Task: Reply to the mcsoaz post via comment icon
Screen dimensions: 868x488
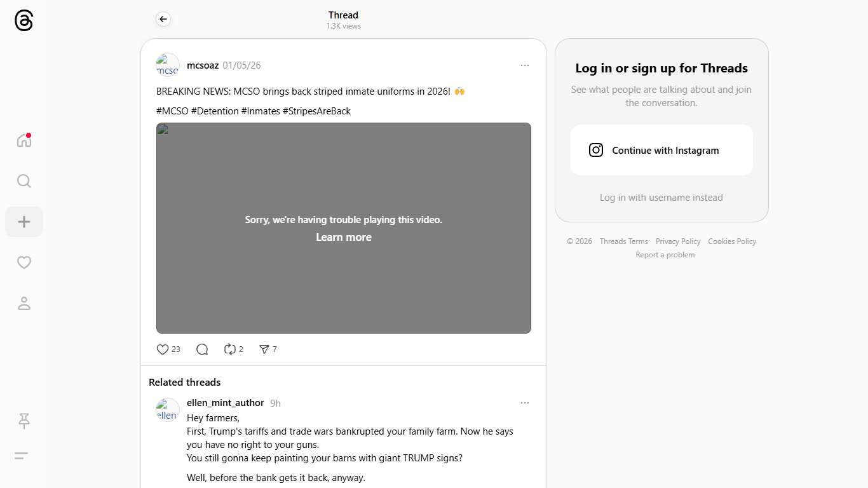Action: coord(202,349)
